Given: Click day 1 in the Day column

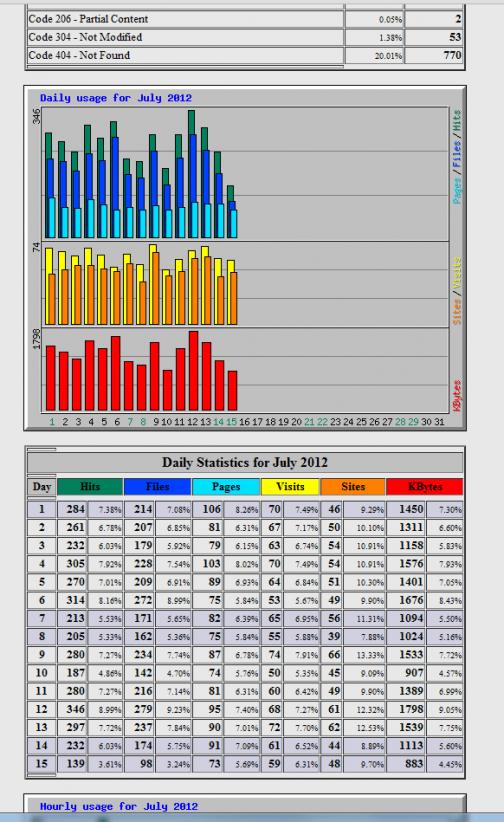Looking at the screenshot, I should click(42, 509).
